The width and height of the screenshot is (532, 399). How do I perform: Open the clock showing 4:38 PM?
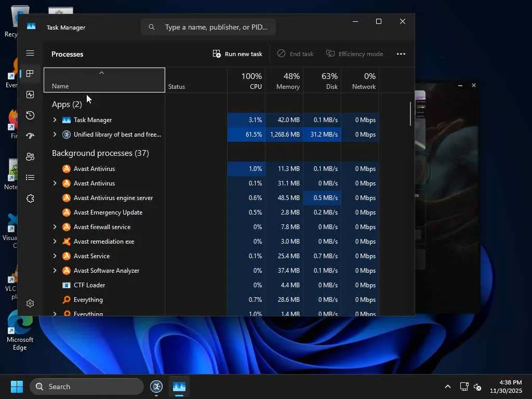click(x=506, y=387)
